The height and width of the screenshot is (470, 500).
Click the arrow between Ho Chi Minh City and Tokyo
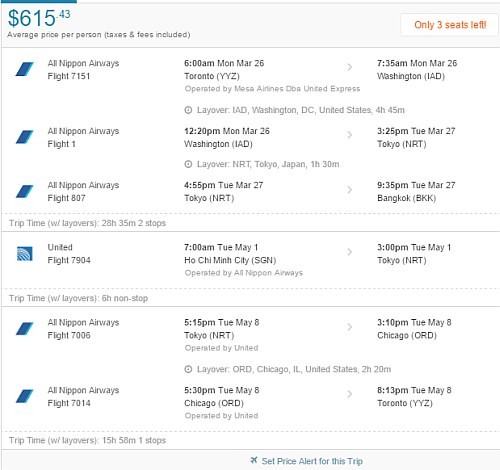[x=349, y=252]
